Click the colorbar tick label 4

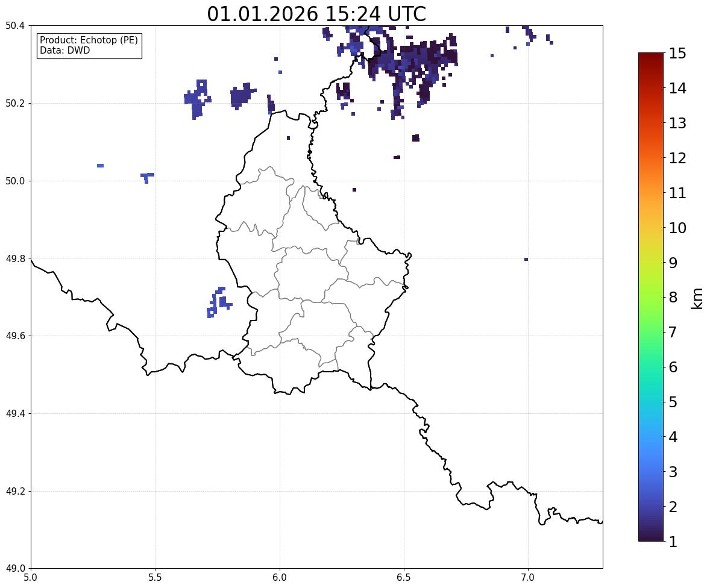tap(673, 437)
